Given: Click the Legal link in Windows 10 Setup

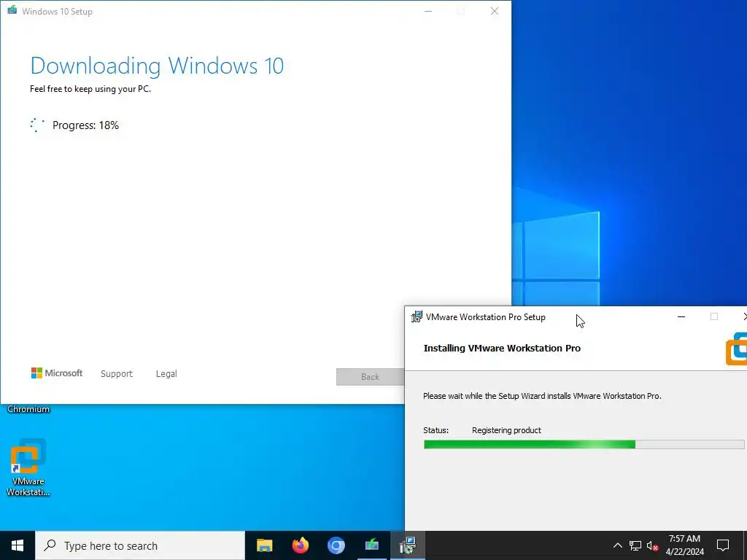Looking at the screenshot, I should pyautogui.click(x=166, y=374).
